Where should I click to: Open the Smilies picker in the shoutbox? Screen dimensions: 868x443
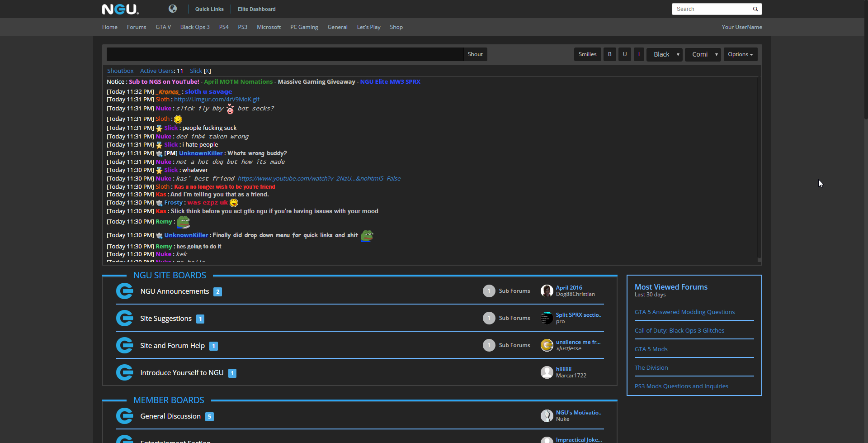coord(587,54)
